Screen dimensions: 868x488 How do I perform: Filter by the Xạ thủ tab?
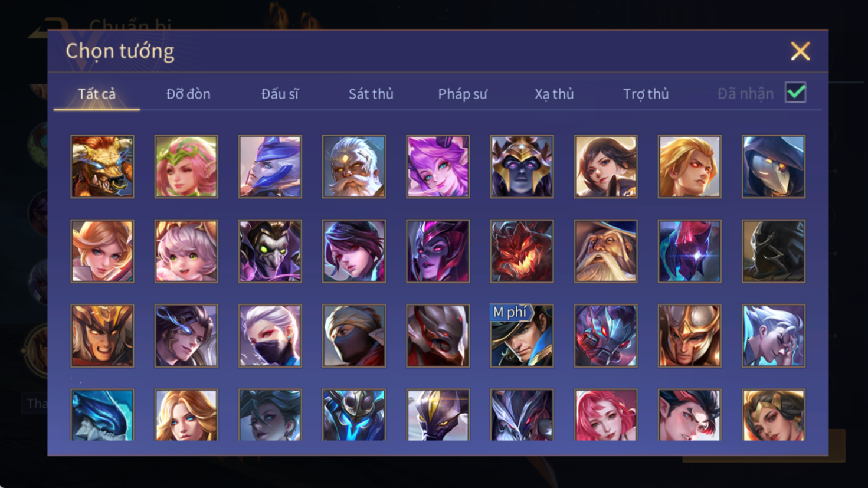[x=554, y=94]
